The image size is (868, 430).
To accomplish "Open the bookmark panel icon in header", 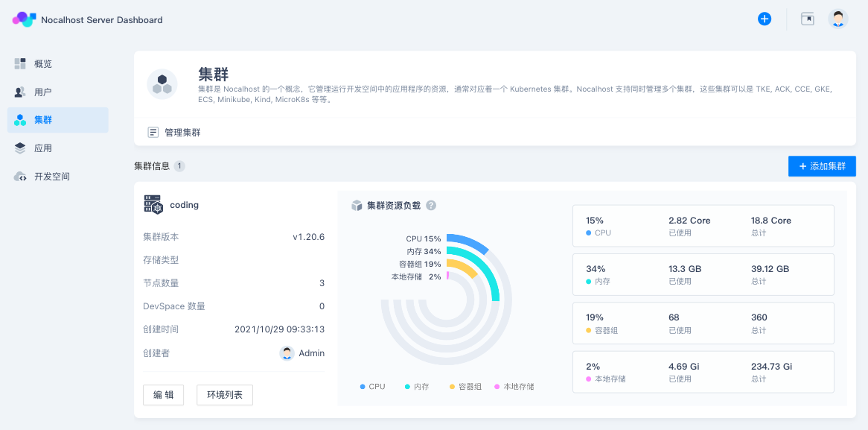I will 808,19.
